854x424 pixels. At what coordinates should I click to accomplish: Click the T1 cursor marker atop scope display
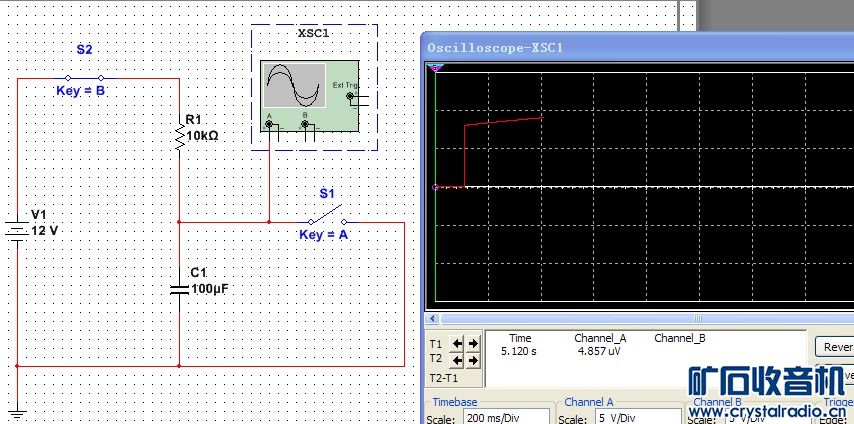pyautogui.click(x=435, y=68)
